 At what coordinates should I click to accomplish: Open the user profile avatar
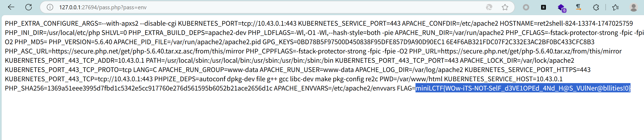pos(633,7)
